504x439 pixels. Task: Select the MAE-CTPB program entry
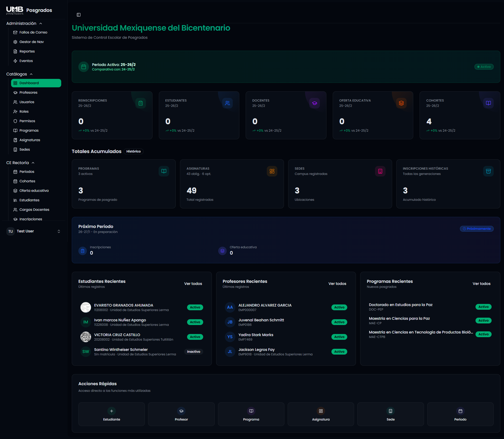pos(430,334)
